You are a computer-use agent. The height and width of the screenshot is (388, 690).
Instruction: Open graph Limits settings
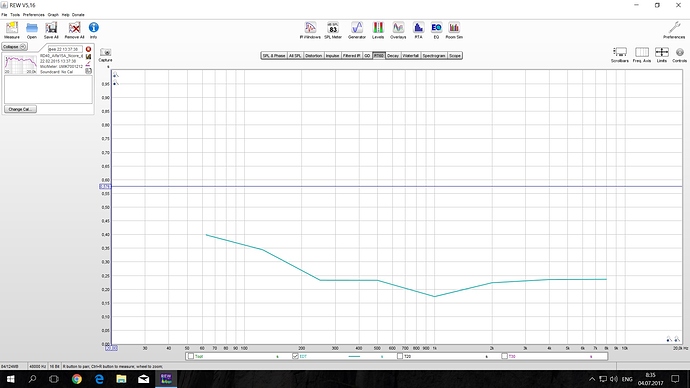tap(661, 55)
